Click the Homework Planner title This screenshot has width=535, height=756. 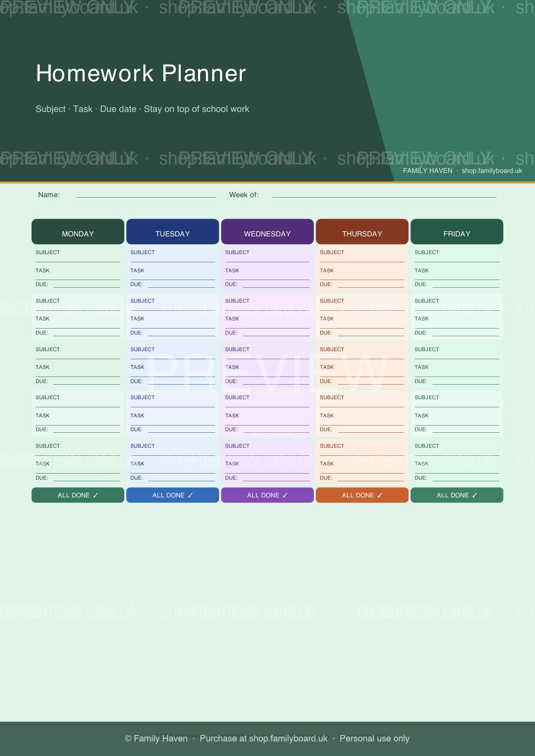(141, 74)
